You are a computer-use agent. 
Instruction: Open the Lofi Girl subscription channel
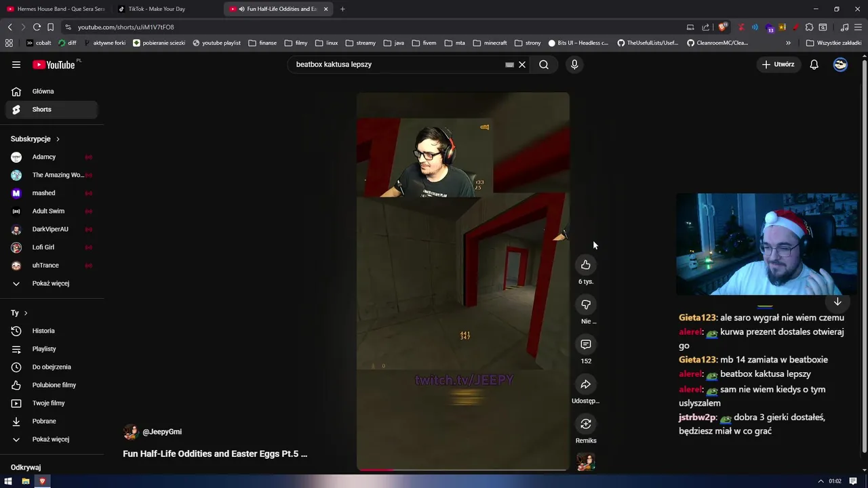(51, 247)
